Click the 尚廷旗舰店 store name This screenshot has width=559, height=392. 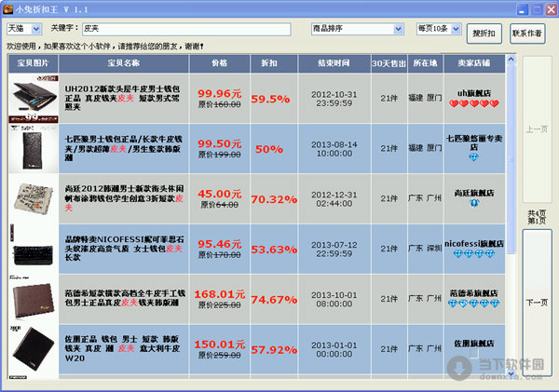click(474, 193)
